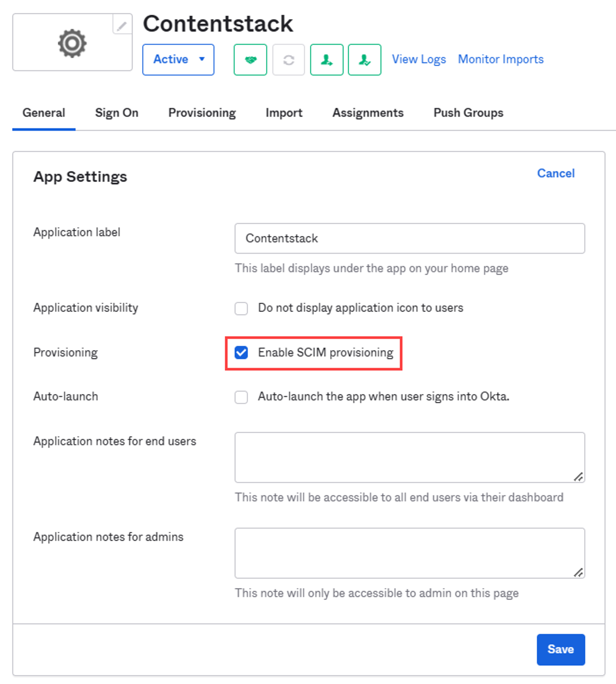Screen dimensions: 616x684
Task: Uncheck Enable SCIM provisioning checkbox
Action: point(241,352)
